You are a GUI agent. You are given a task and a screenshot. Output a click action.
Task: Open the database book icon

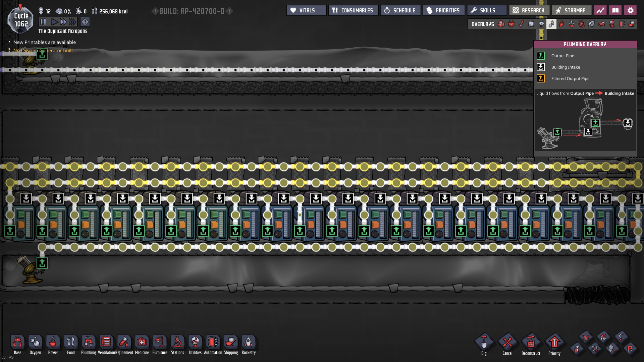[615, 10]
